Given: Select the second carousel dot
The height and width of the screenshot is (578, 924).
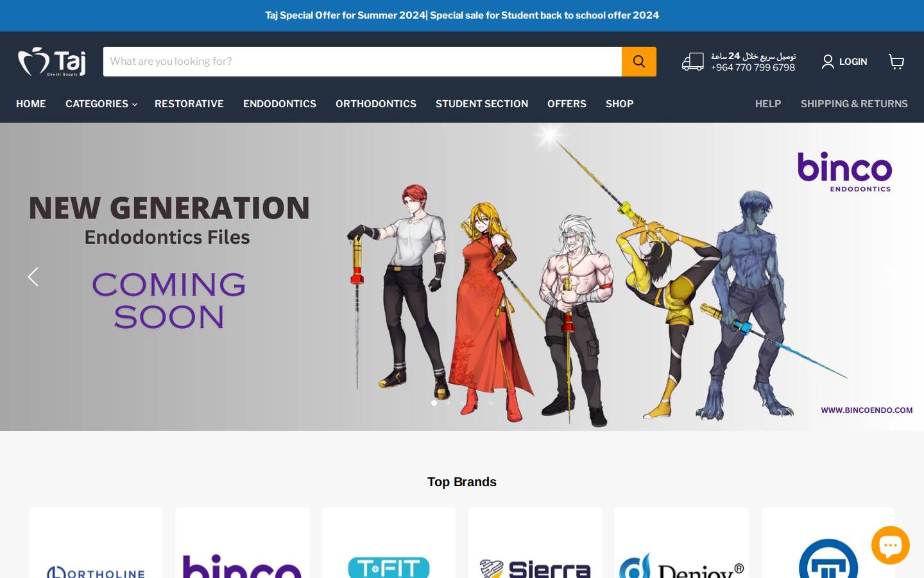Looking at the screenshot, I should 448,403.
